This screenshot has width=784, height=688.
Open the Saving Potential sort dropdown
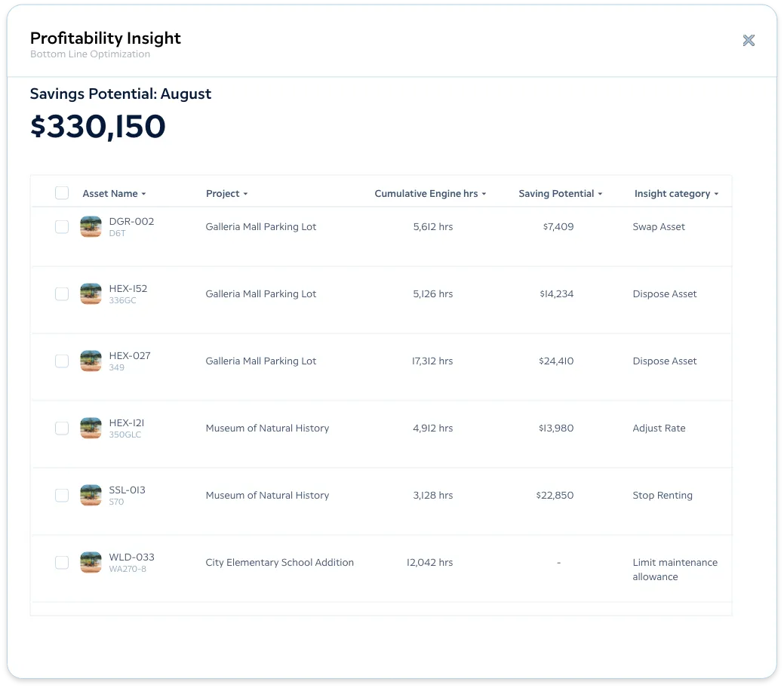point(600,193)
